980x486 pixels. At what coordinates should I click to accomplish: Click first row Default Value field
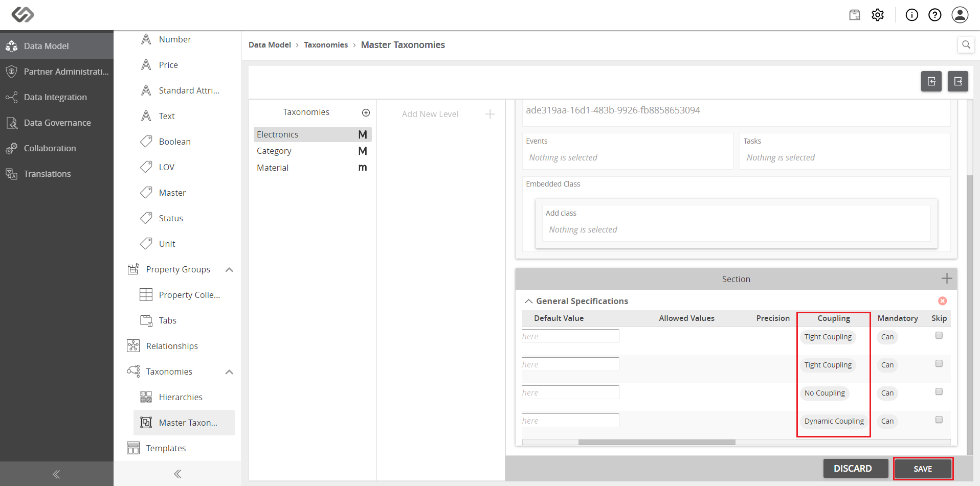click(x=571, y=336)
